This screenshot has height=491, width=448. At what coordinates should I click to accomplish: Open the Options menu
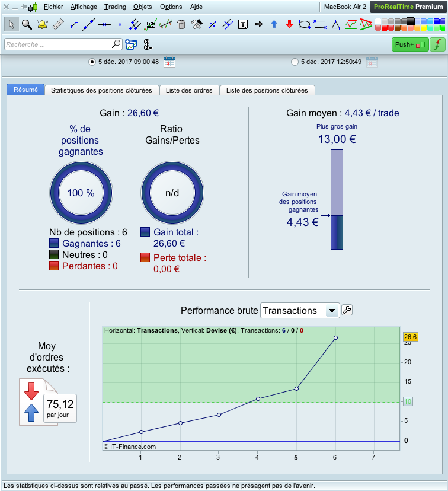click(171, 7)
